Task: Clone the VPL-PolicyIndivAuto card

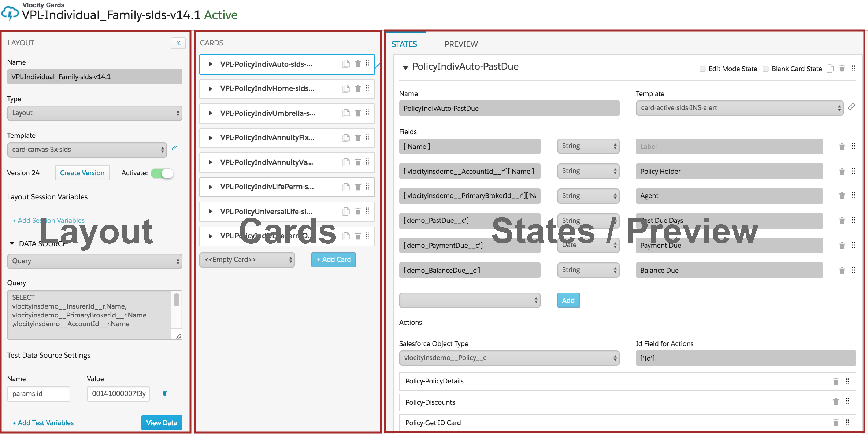Action: click(346, 64)
